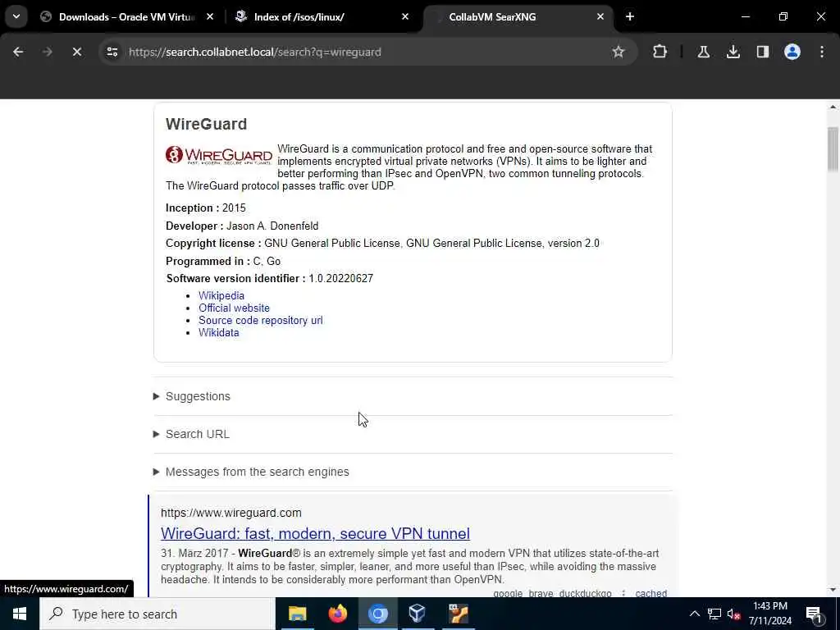Open the Extensions puzzle icon
The image size is (840, 630).
660,52
